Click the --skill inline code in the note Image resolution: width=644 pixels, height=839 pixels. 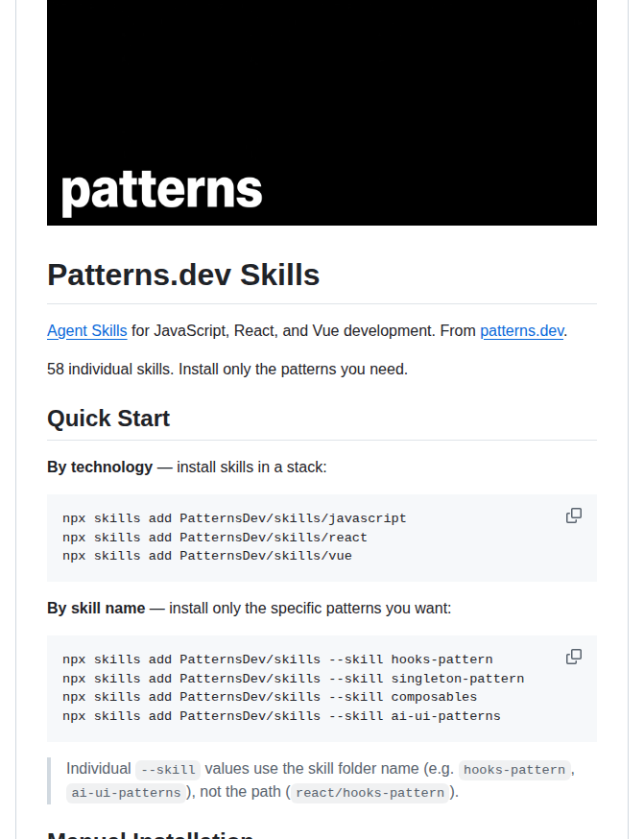(168, 770)
